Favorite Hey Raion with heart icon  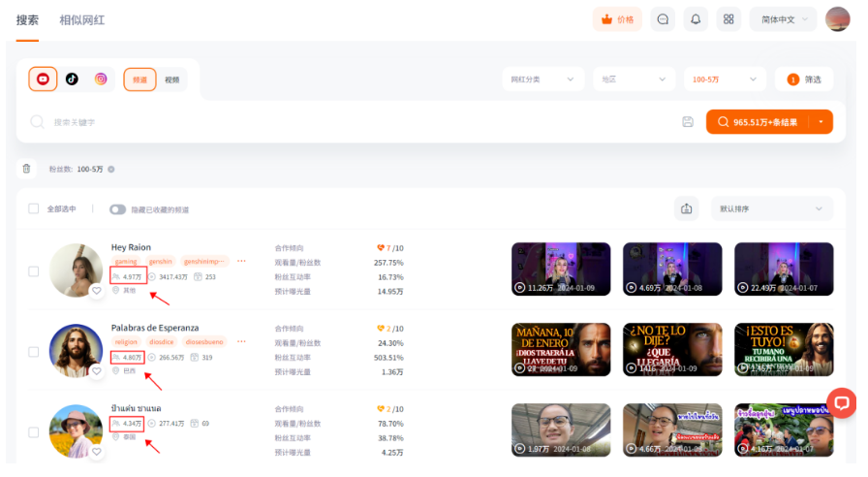click(x=96, y=290)
